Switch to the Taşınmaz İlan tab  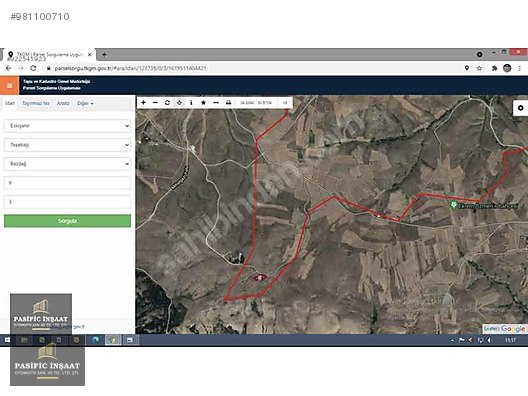(x=36, y=103)
